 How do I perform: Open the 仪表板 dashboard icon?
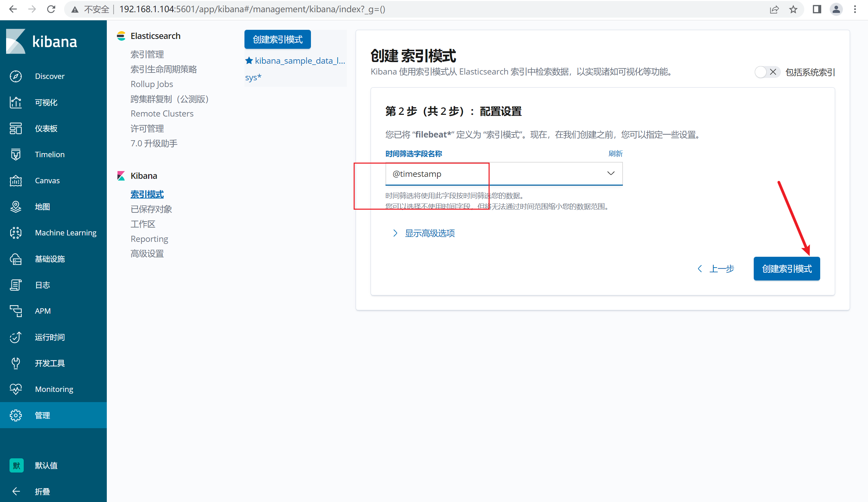(x=16, y=128)
